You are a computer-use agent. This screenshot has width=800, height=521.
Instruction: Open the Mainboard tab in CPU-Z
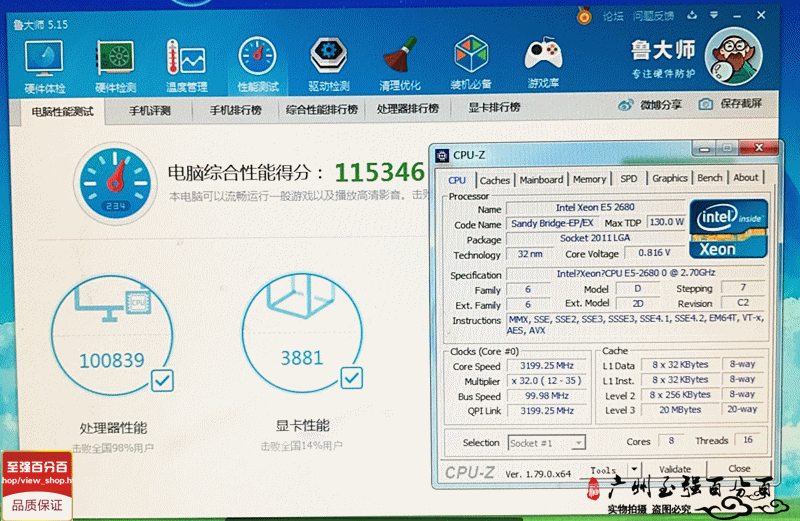541,180
